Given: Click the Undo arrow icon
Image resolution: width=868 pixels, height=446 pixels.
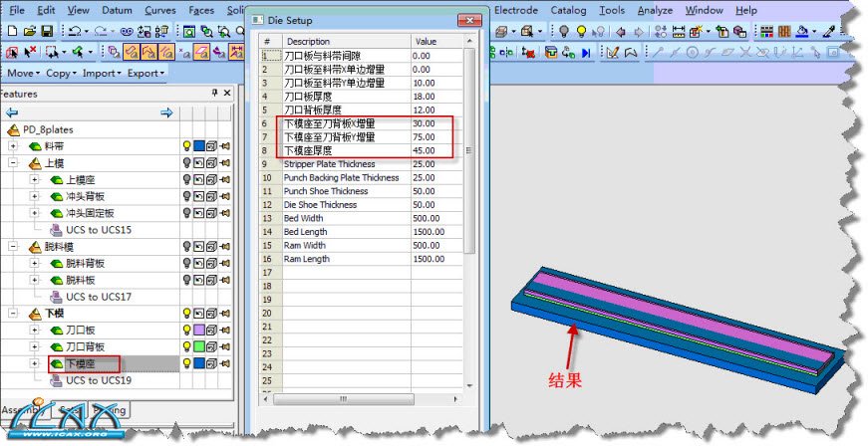Looking at the screenshot, I should pyautogui.click(x=75, y=32).
